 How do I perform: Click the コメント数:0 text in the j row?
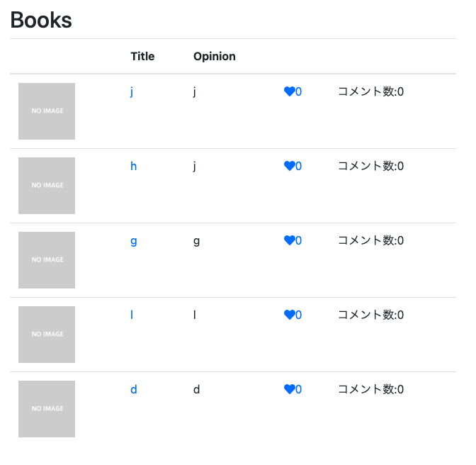click(371, 91)
